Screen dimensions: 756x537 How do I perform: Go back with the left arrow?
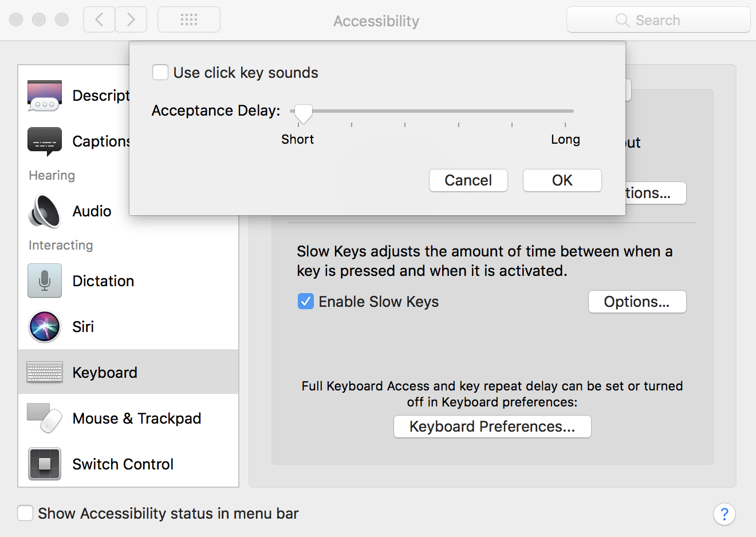pos(99,20)
